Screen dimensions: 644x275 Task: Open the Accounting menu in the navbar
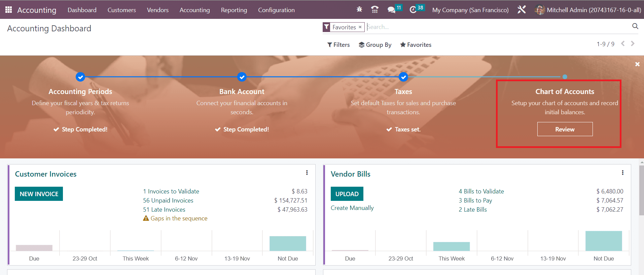point(195,10)
